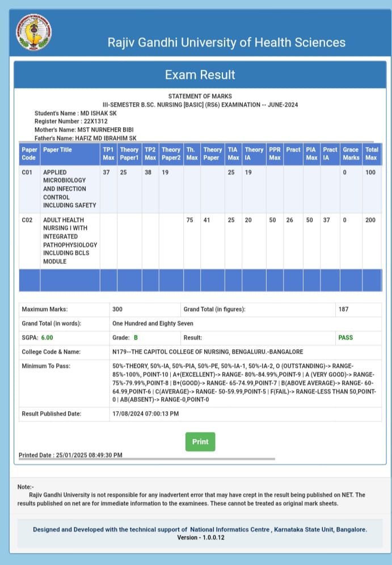Click the Th. Max column header
This screenshot has width=392, height=565.
[x=192, y=153]
